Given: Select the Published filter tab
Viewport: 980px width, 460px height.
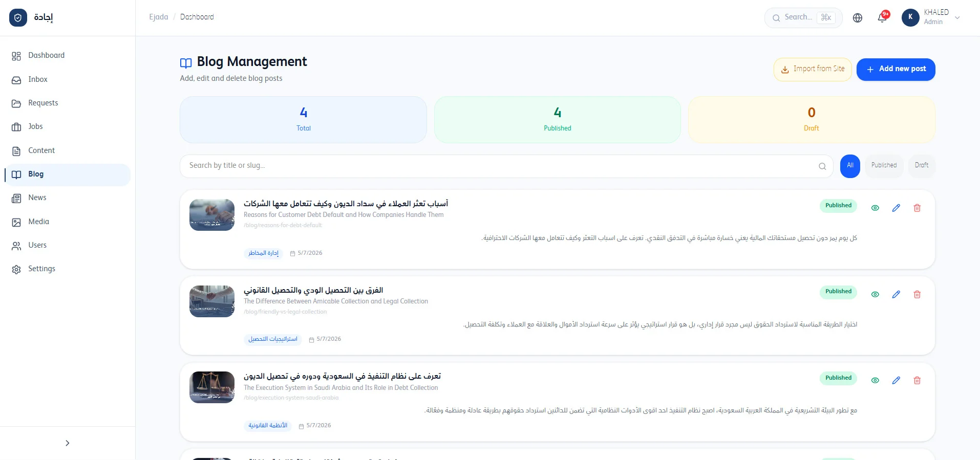Looking at the screenshot, I should coord(884,166).
